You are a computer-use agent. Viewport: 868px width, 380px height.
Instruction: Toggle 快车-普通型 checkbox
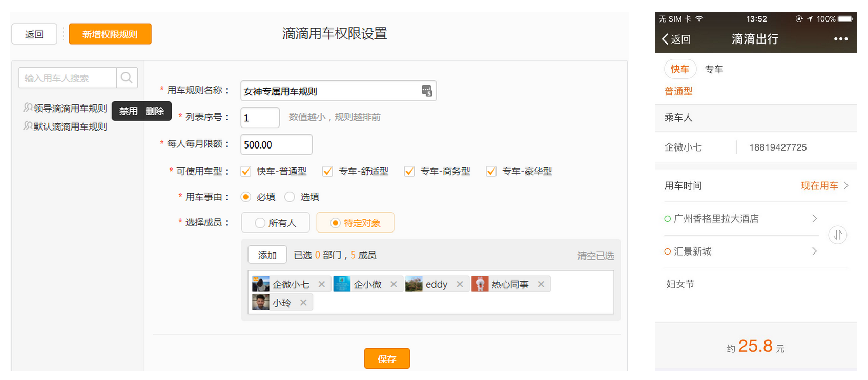point(246,171)
